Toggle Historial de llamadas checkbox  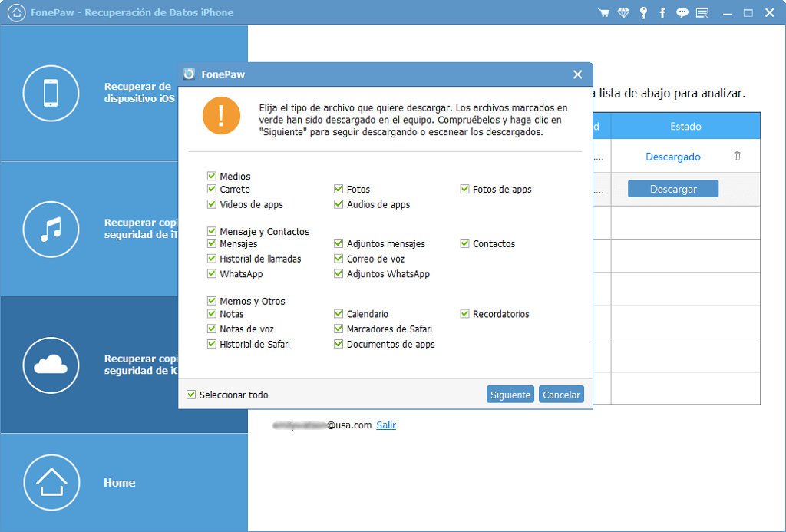pos(212,259)
